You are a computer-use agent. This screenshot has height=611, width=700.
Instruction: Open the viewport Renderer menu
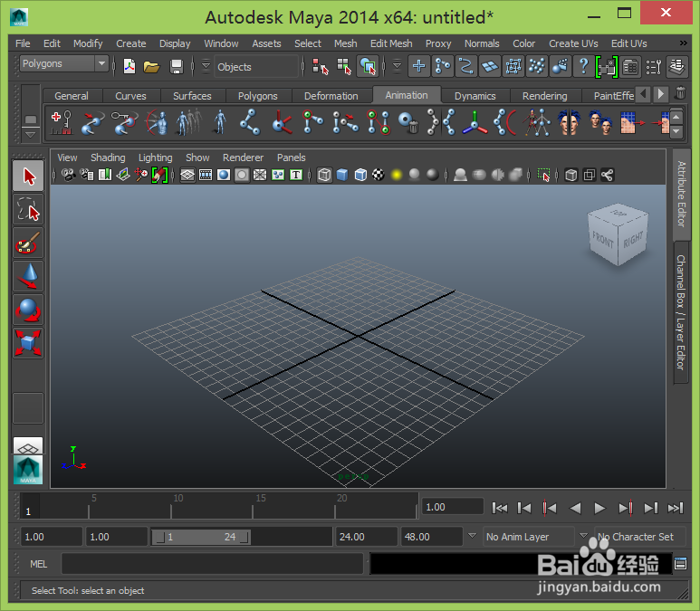pyautogui.click(x=243, y=158)
